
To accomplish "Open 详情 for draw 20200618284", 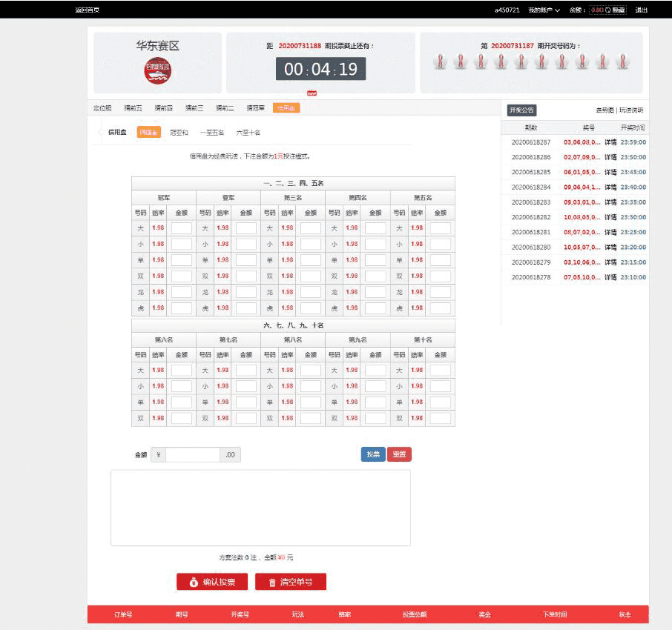I will click(610, 188).
